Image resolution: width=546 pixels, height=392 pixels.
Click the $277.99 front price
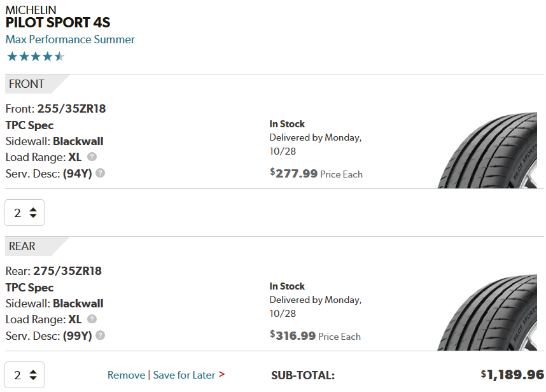click(x=294, y=173)
